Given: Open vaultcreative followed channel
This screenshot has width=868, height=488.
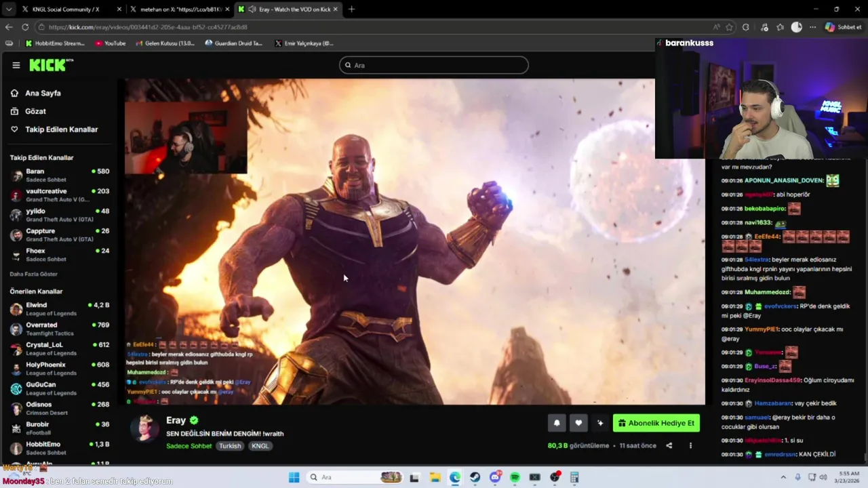Looking at the screenshot, I should pos(60,195).
